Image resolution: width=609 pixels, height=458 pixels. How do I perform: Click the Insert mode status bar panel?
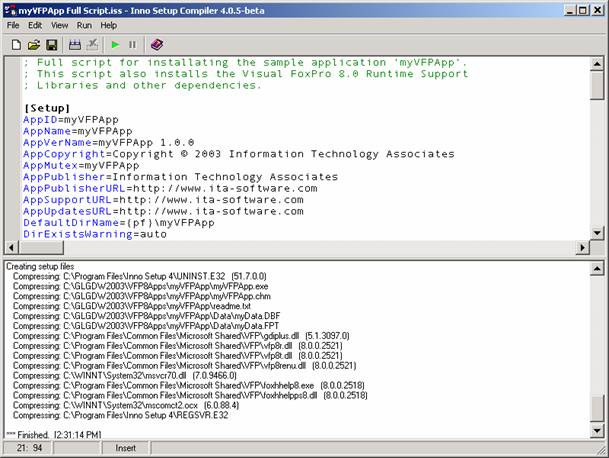(125, 448)
